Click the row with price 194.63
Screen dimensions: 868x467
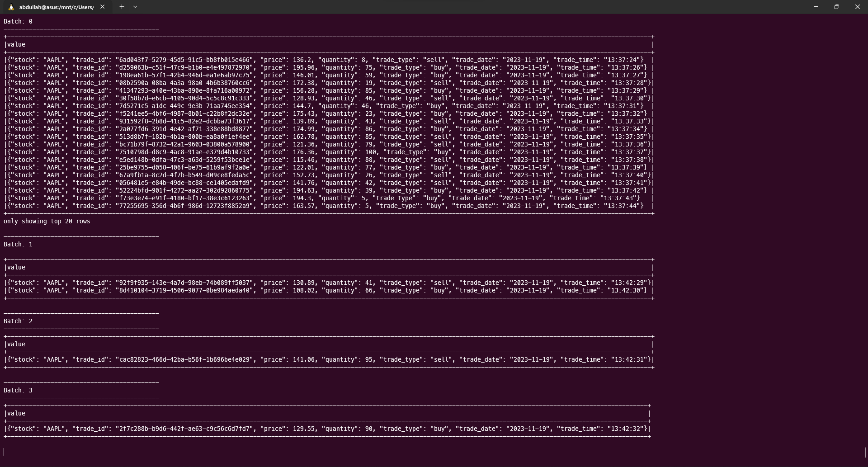[329, 190]
